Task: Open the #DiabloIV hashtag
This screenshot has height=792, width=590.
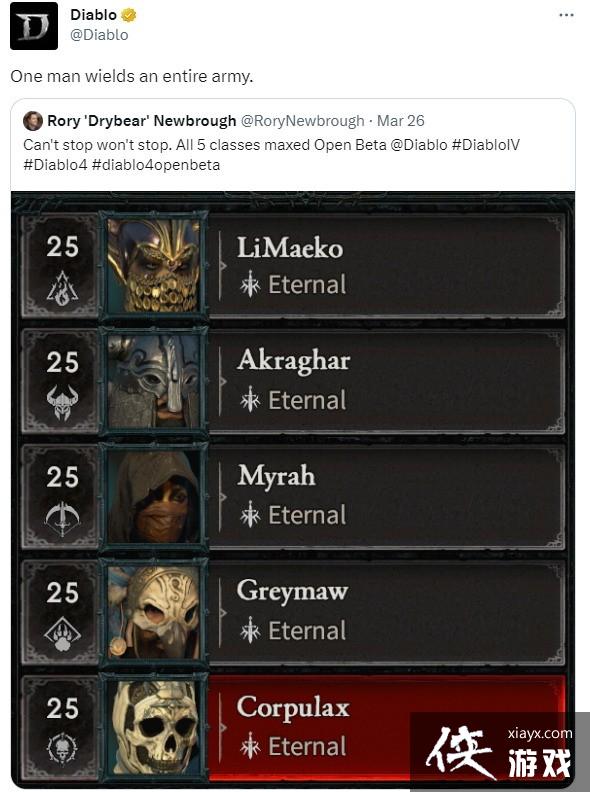Action: coord(485,145)
